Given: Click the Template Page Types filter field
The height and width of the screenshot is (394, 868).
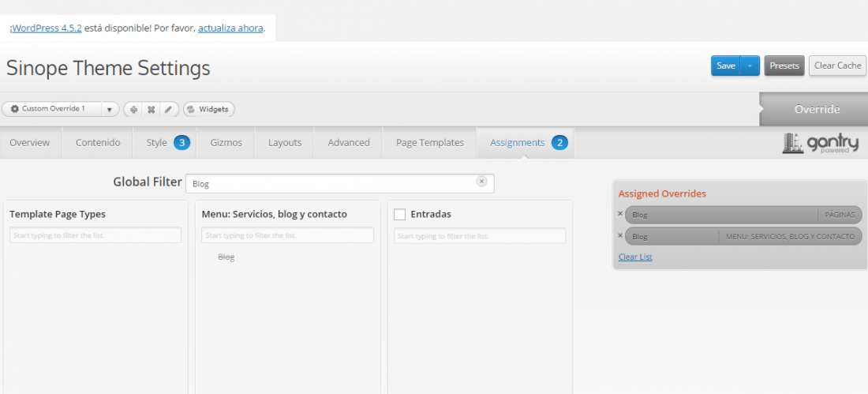Looking at the screenshot, I should click(x=95, y=235).
